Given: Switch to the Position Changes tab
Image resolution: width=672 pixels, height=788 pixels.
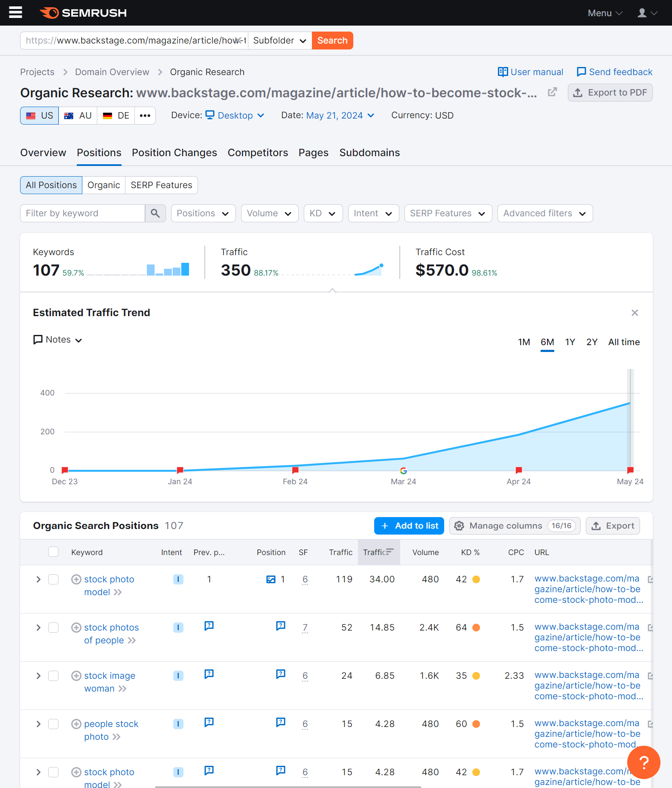Looking at the screenshot, I should coord(174,153).
